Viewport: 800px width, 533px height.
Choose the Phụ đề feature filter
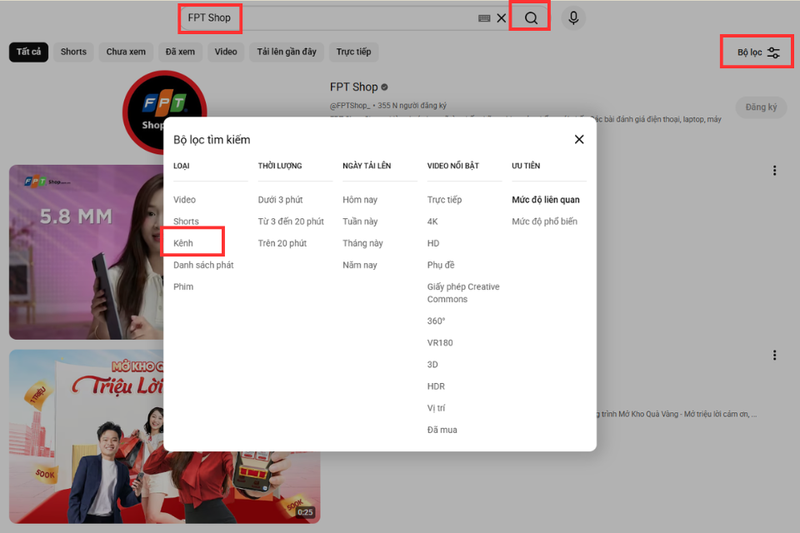[x=441, y=265]
